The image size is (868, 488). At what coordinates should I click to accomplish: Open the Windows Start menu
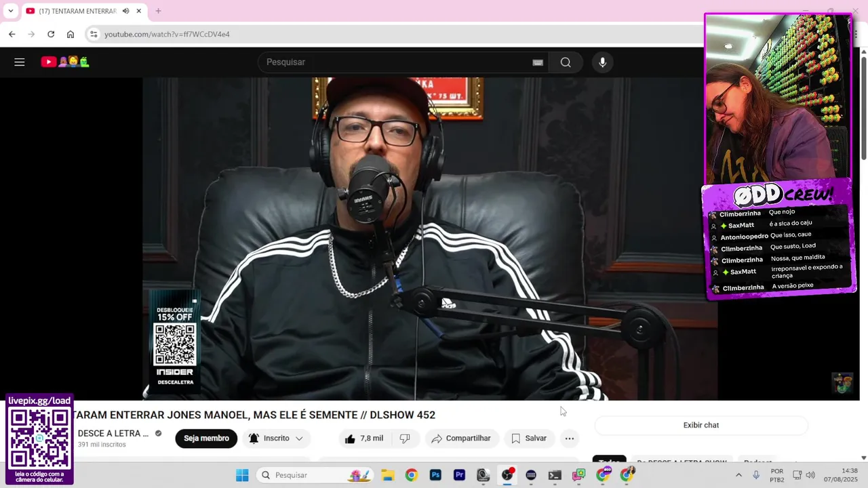[x=242, y=475]
